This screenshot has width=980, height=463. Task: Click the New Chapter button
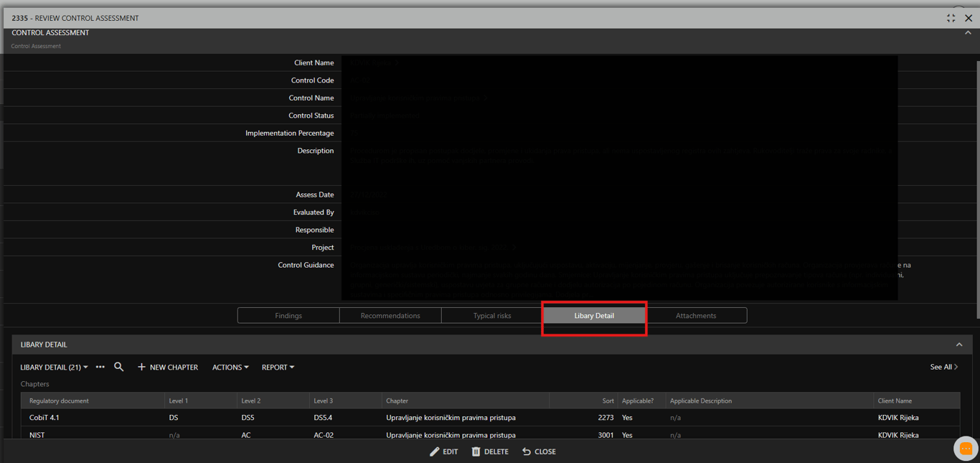(x=168, y=367)
